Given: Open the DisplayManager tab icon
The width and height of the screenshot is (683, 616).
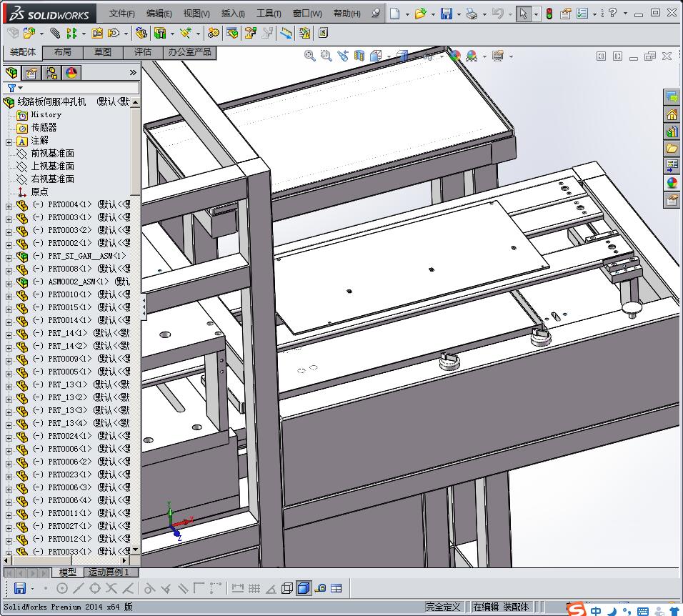Looking at the screenshot, I should [x=71, y=73].
